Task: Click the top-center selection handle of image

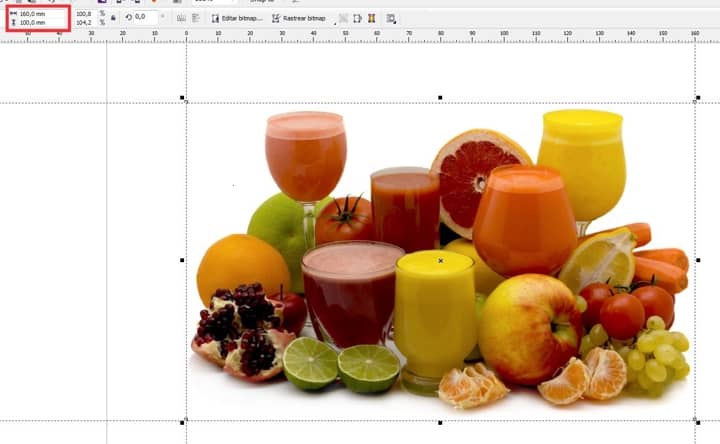Action: (x=441, y=98)
